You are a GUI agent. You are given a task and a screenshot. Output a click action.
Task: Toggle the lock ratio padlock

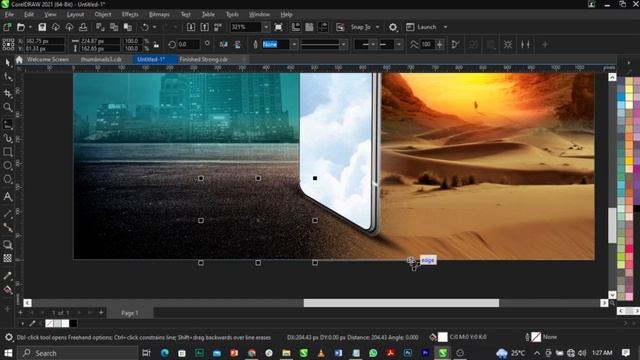tap(156, 44)
